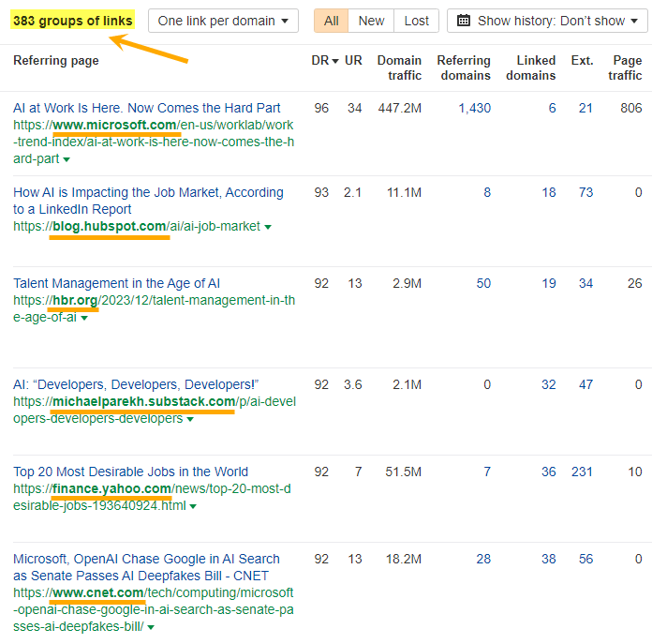This screenshot has height=644, width=652.
Task: Expand the blog.hubspot.com URL dropdown arrow
Action: point(268,227)
